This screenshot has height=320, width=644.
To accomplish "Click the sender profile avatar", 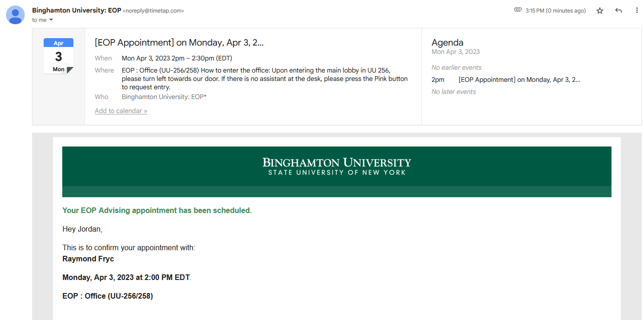I will point(15,15).
